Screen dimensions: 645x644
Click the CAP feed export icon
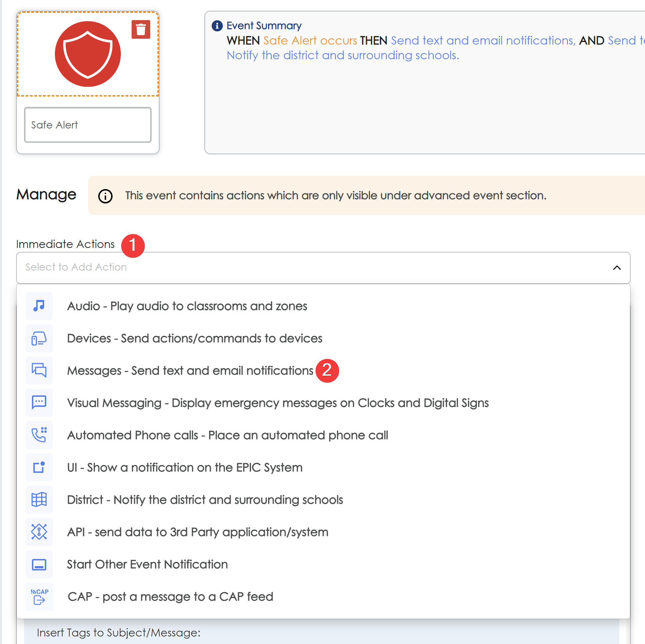(x=39, y=597)
